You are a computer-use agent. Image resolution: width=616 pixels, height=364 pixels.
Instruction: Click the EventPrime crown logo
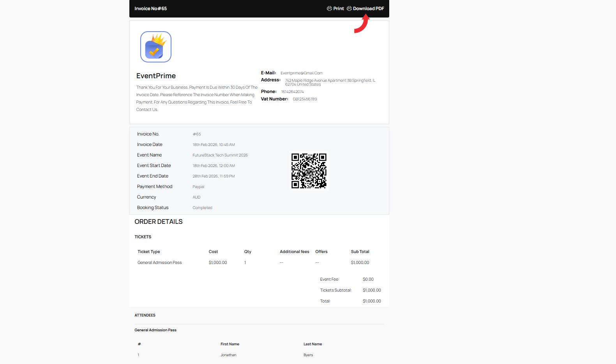156,47
